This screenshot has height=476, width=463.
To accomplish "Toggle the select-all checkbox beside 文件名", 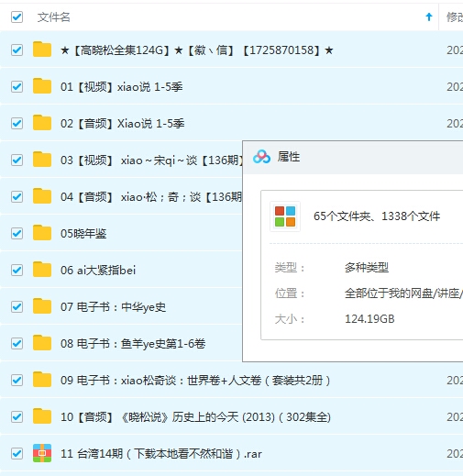I will click(x=17, y=17).
